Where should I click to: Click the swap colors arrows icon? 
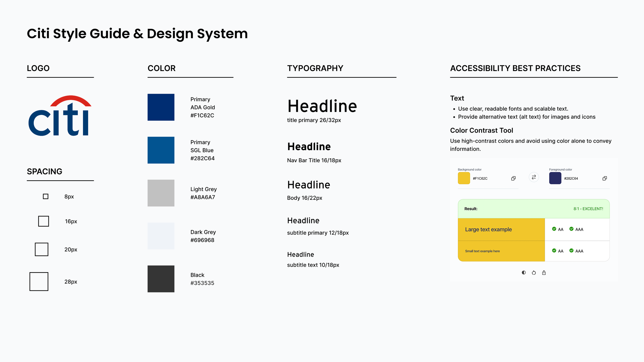533,177
